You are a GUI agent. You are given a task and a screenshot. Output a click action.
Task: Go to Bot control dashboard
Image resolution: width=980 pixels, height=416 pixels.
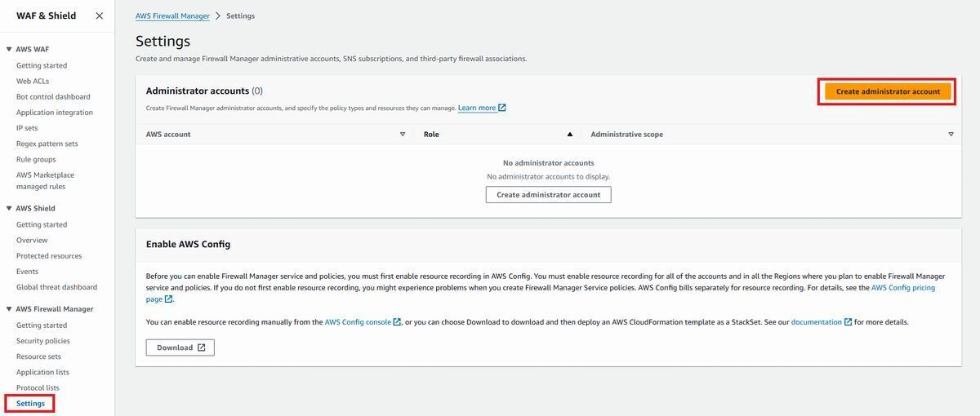tap(53, 96)
